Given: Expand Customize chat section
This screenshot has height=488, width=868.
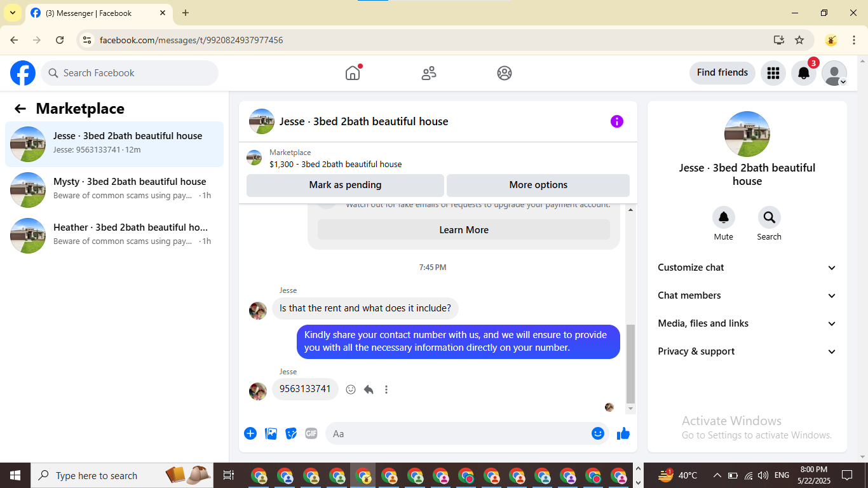Looking at the screenshot, I should 747,268.
